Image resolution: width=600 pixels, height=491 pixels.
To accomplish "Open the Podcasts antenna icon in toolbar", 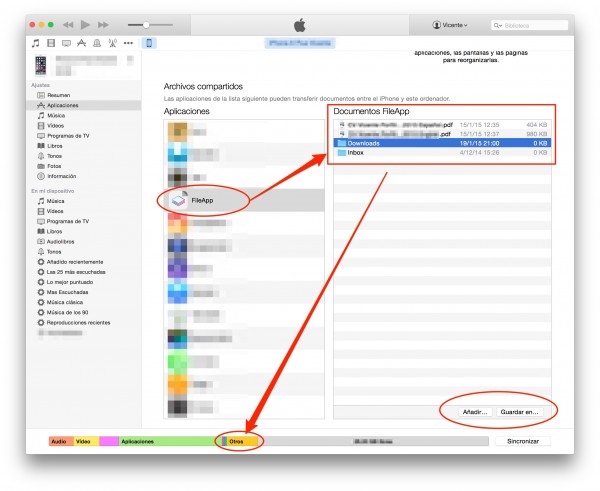I will point(112,43).
